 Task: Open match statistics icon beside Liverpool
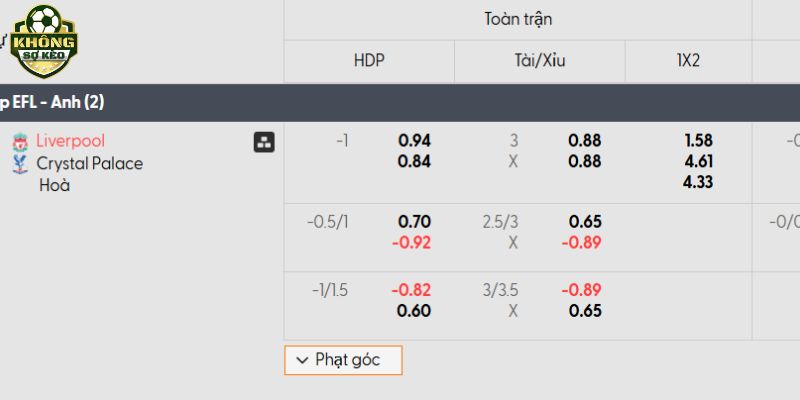pos(264,142)
